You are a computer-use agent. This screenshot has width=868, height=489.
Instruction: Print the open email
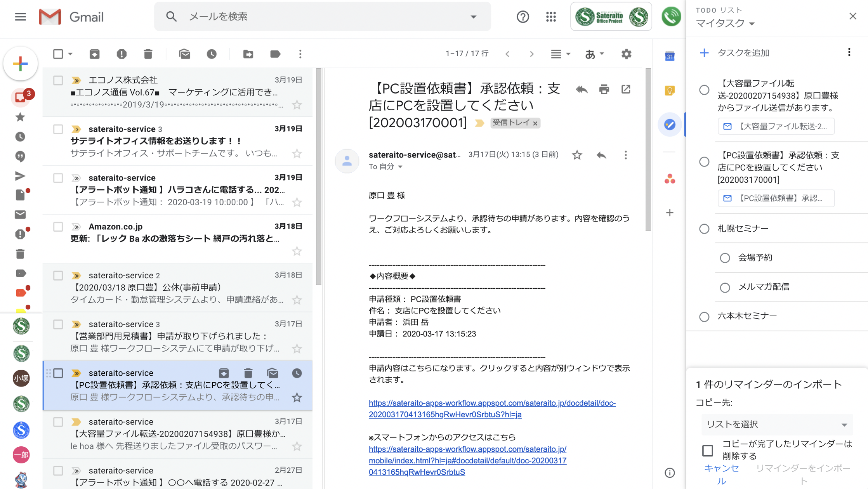pos(604,90)
